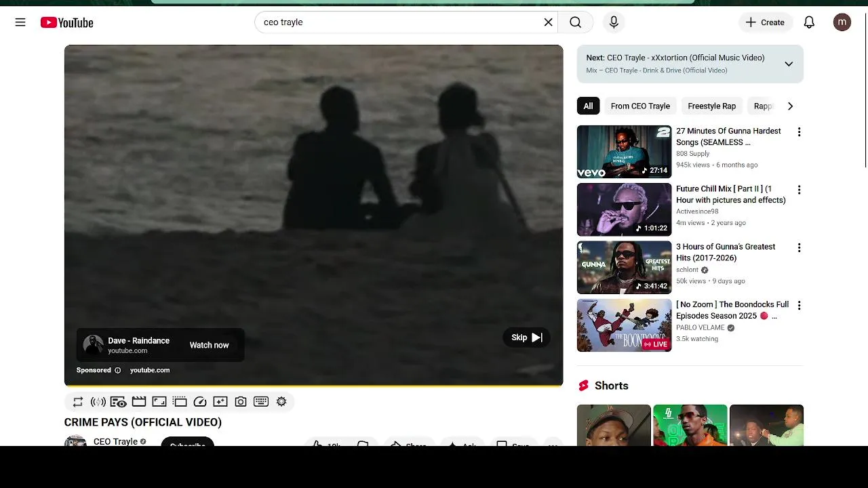Image resolution: width=868 pixels, height=488 pixels.
Task: Click the magnifier search button
Action: click(575, 22)
